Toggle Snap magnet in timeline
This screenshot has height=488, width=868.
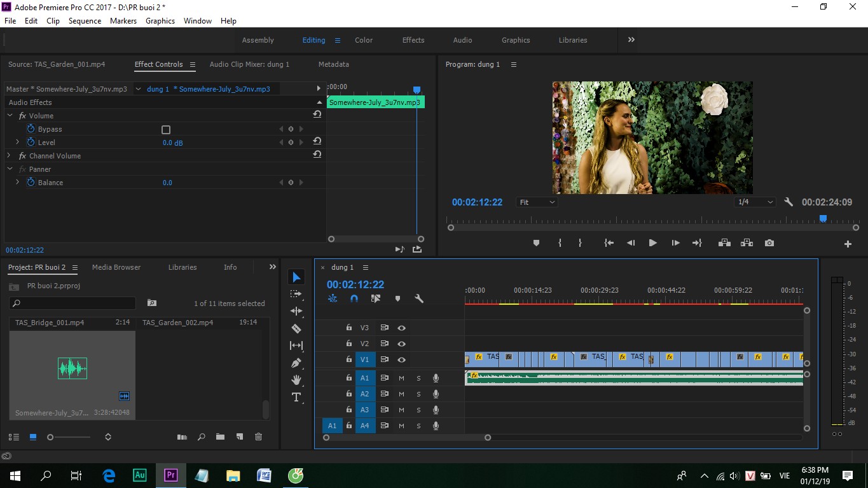[354, 298]
